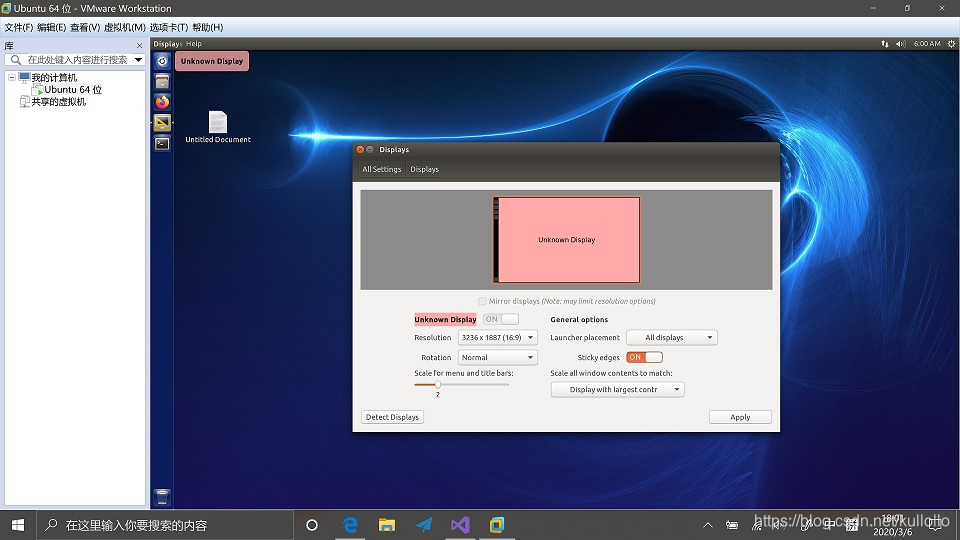Open the 帮助(H) menu
The image size is (960, 540).
pos(208,28)
